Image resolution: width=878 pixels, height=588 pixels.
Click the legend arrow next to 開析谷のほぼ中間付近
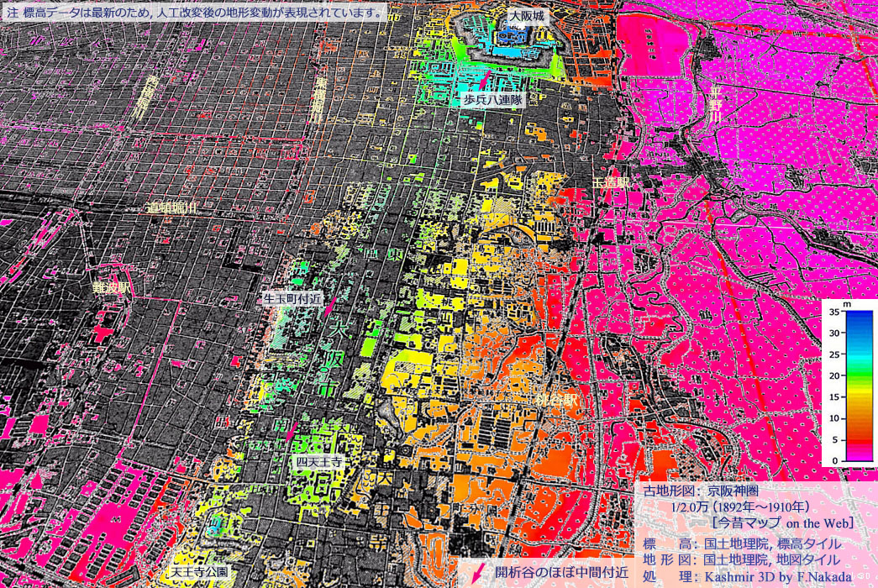pyautogui.click(x=478, y=572)
